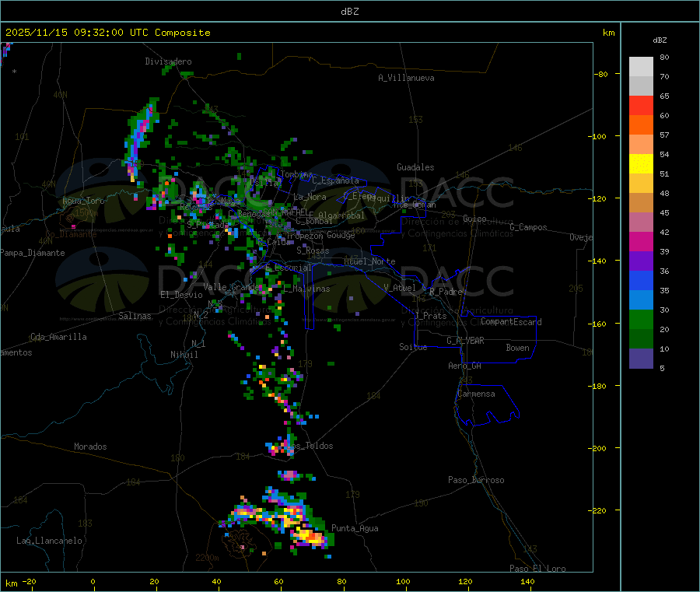Click the L_Malvinas label
The width and height of the screenshot is (700, 592).
click(306, 289)
